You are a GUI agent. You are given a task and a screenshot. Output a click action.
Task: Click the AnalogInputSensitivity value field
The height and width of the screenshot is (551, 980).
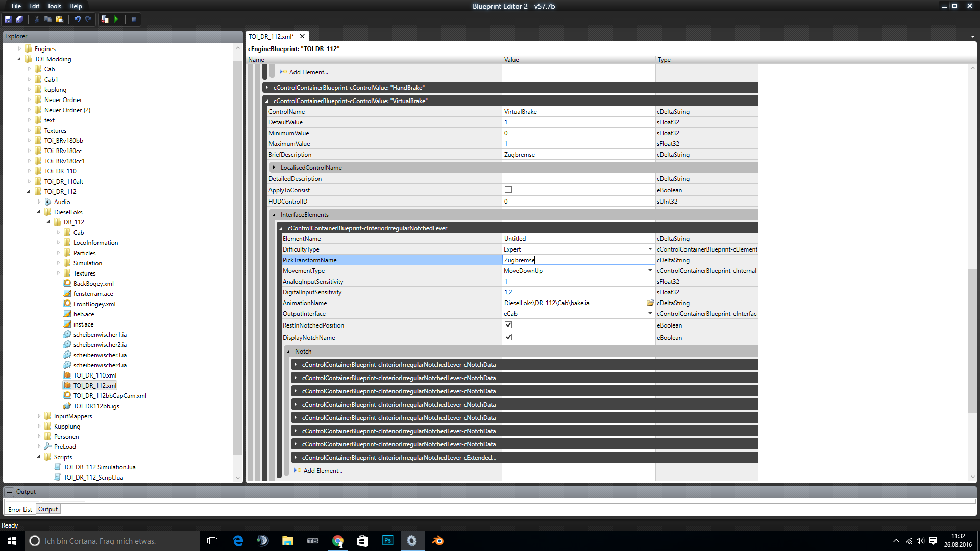[578, 282]
